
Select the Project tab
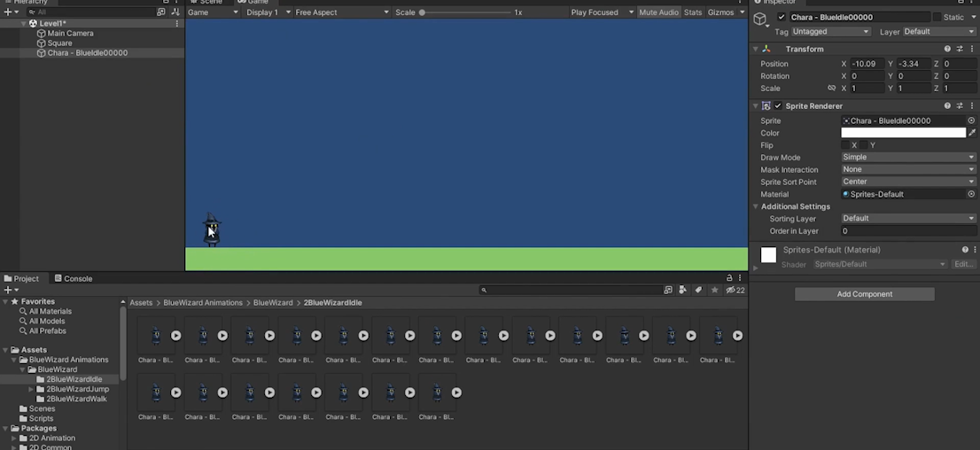(x=20, y=278)
